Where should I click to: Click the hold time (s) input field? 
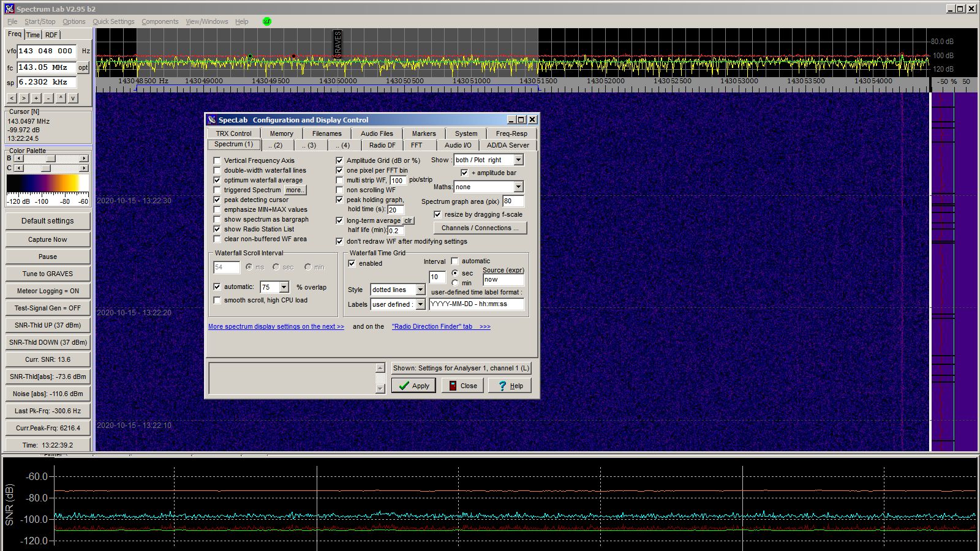396,209
